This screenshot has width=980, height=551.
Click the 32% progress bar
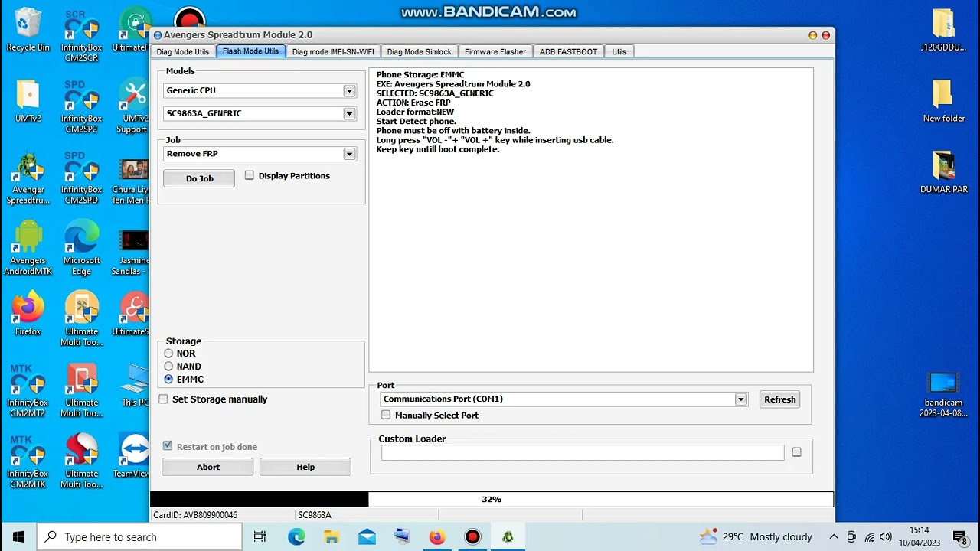[x=492, y=499]
